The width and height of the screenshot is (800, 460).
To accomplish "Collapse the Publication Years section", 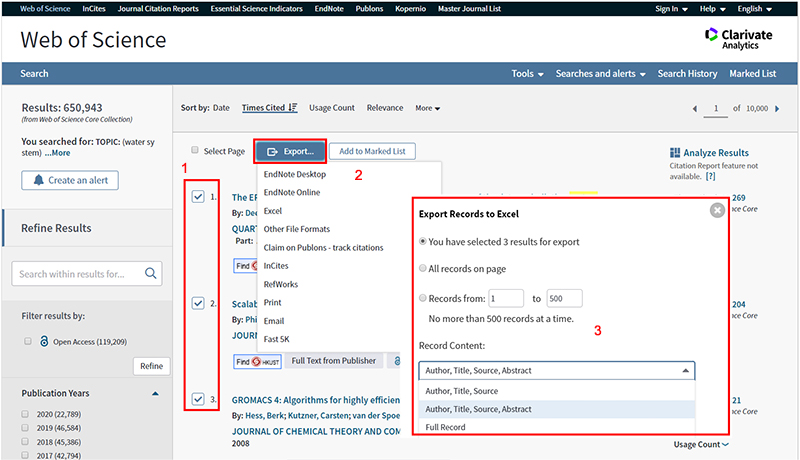I will click(x=155, y=393).
